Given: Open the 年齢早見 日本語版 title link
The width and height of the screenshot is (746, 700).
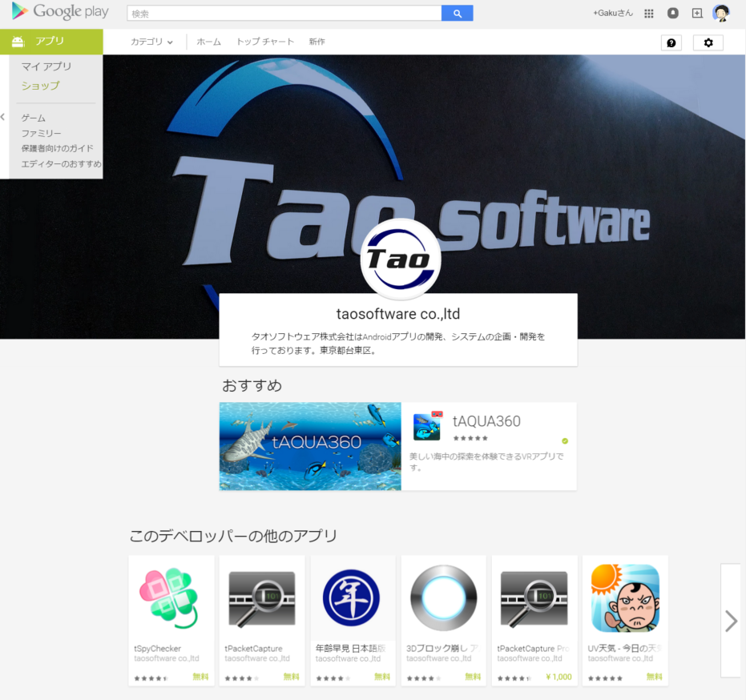Looking at the screenshot, I should [x=351, y=648].
